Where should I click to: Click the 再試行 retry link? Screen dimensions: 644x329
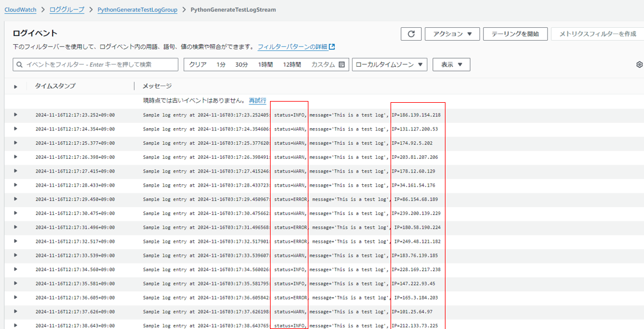click(x=258, y=100)
